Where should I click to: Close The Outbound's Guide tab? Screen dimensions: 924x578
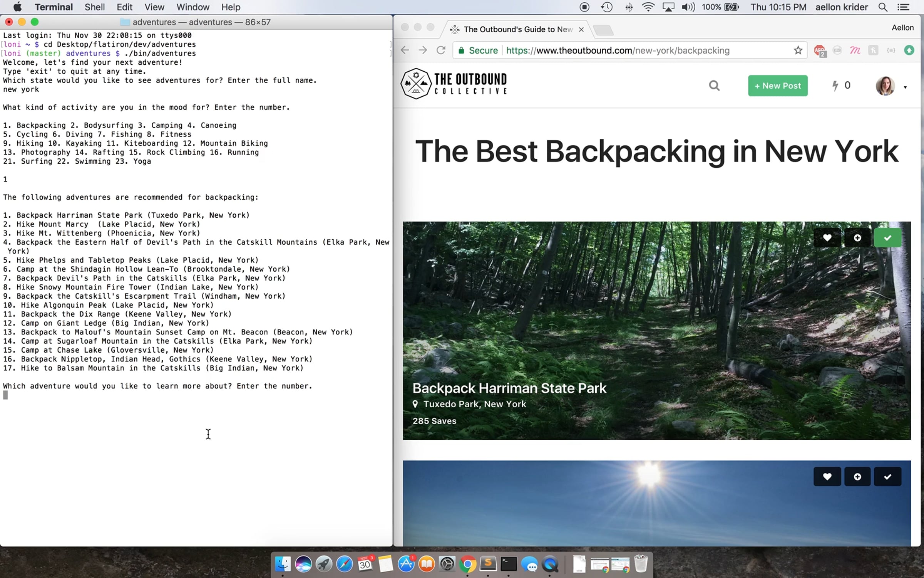pos(581,30)
